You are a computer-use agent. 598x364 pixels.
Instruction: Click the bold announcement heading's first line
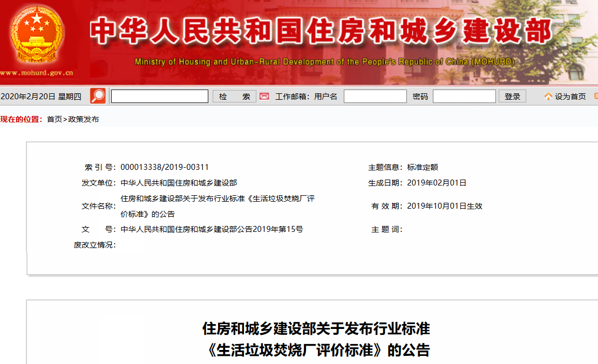tap(316, 328)
